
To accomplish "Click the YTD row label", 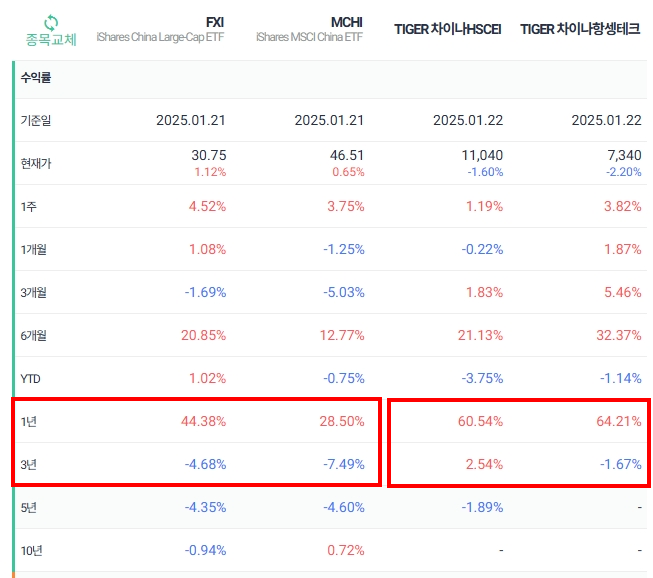I will 31,379.
